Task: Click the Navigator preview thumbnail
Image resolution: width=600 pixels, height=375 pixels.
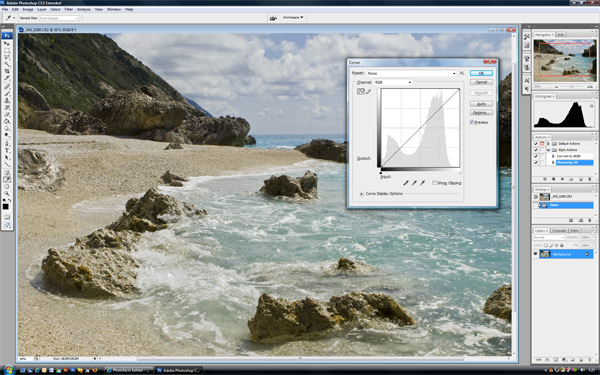Action: (x=565, y=60)
